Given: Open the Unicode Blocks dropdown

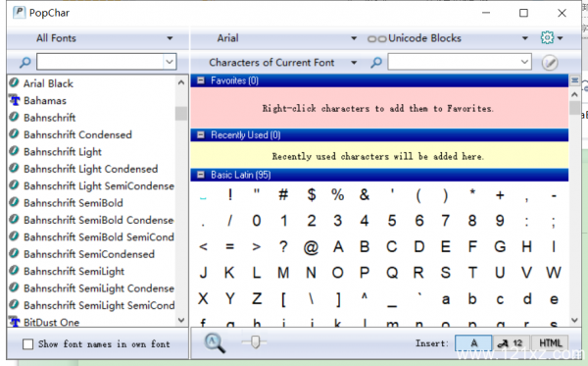Looking at the screenshot, I should pos(448,38).
